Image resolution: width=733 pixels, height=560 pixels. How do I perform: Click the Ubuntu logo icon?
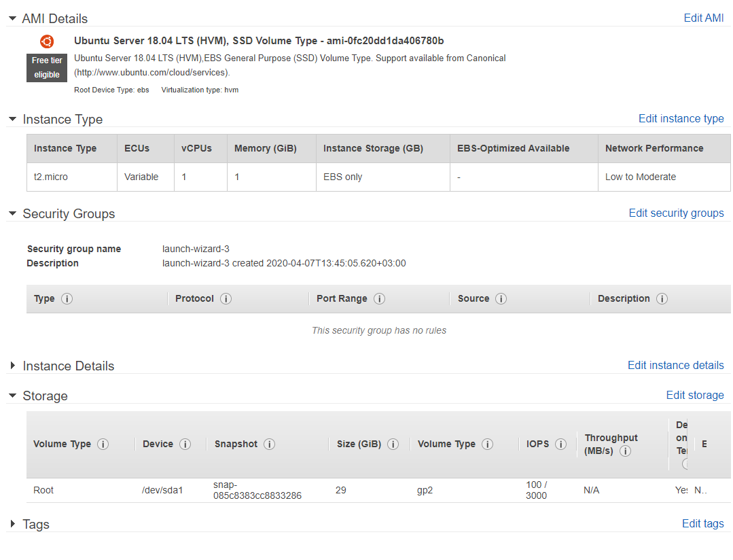47,41
